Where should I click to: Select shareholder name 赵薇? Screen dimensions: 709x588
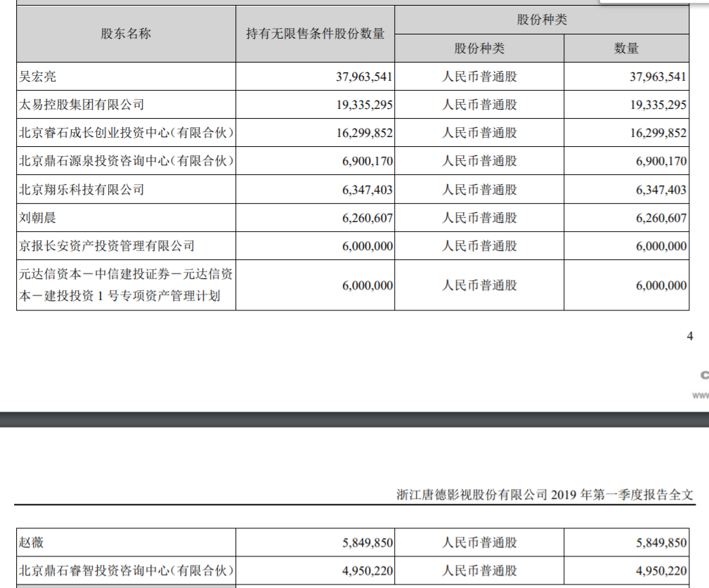pyautogui.click(x=31, y=542)
